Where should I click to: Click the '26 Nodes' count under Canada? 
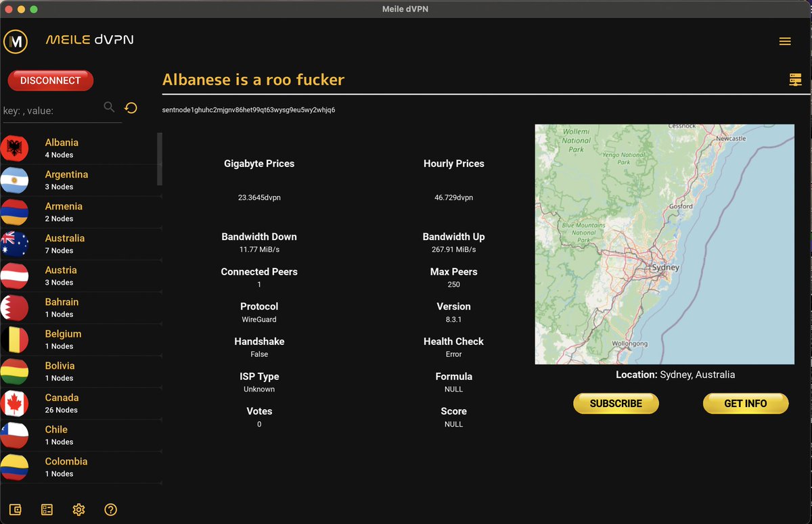pos(62,410)
